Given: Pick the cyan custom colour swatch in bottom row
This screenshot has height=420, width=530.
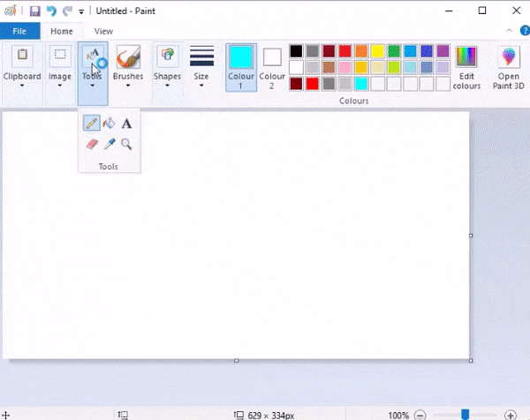Looking at the screenshot, I should click(361, 84).
